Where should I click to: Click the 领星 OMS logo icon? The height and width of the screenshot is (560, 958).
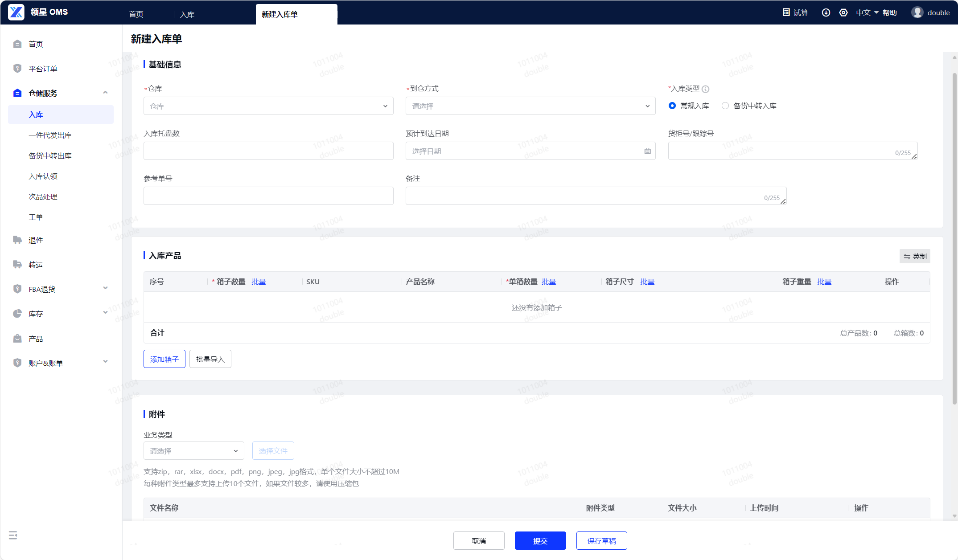(16, 12)
